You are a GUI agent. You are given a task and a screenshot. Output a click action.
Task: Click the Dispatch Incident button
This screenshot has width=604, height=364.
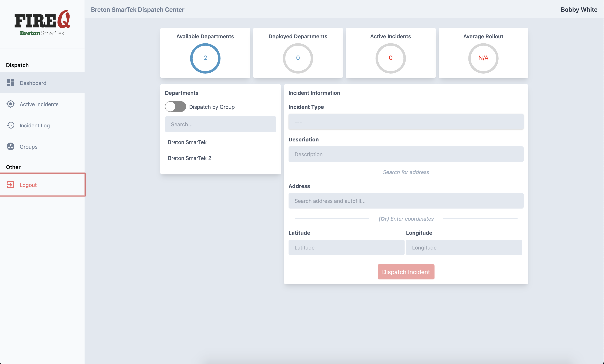coord(406,272)
